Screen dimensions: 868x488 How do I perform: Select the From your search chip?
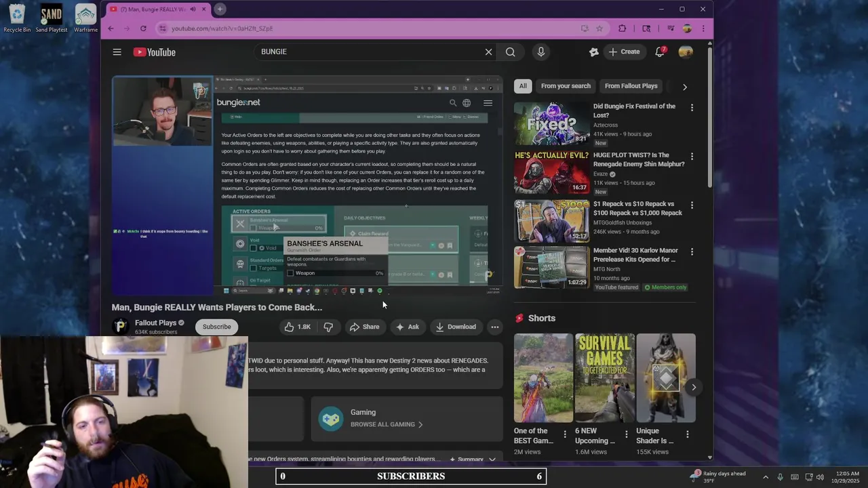566,86
